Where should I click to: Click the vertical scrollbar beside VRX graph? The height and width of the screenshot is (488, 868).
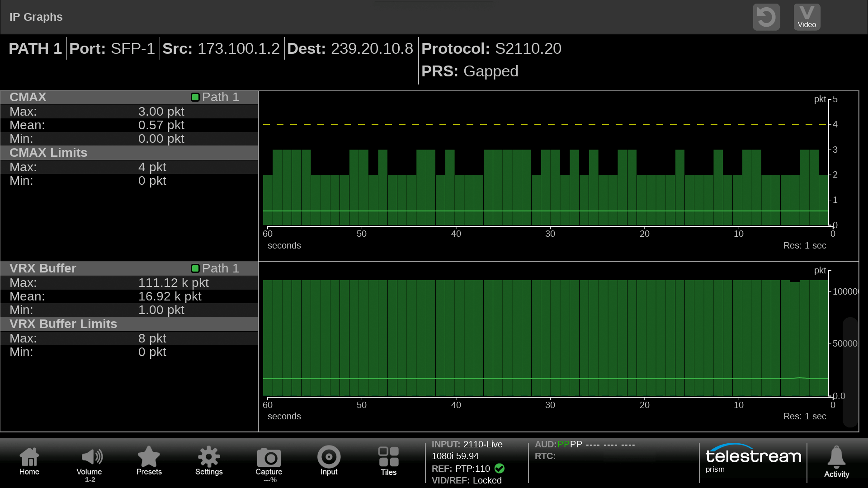[850, 371]
